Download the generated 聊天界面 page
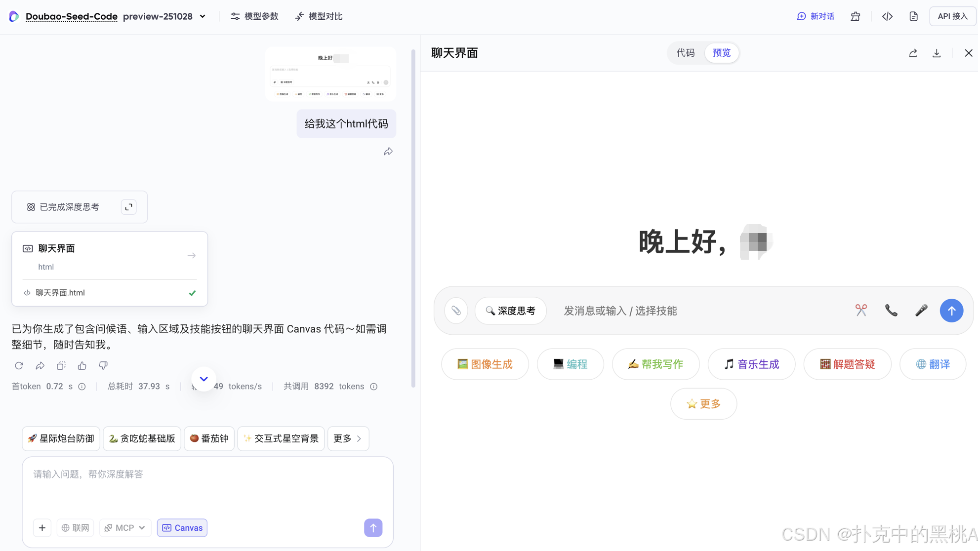This screenshot has width=980, height=551. coord(937,53)
